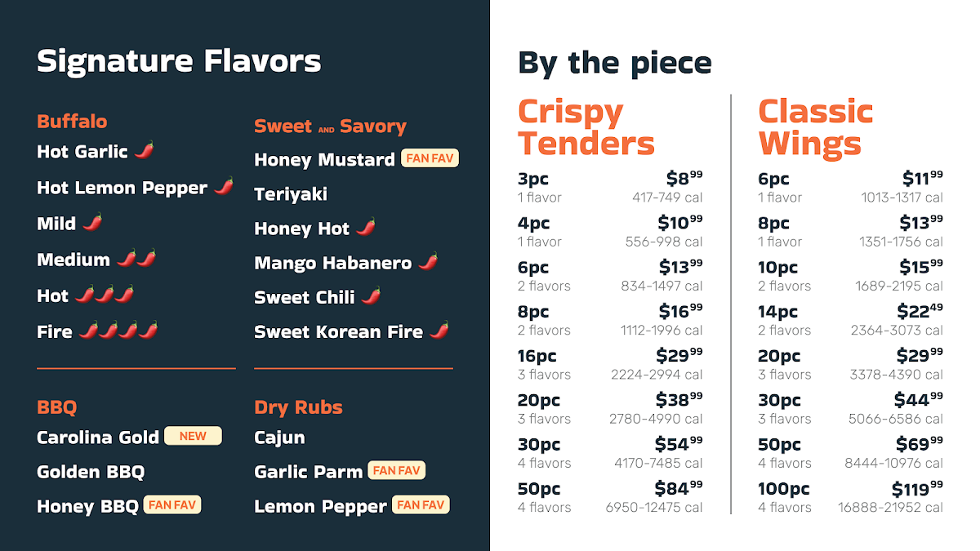Screen dimensions: 980x551
Task: Click the FAN FAV badge beside Honey Mustard
Action: coord(430,158)
